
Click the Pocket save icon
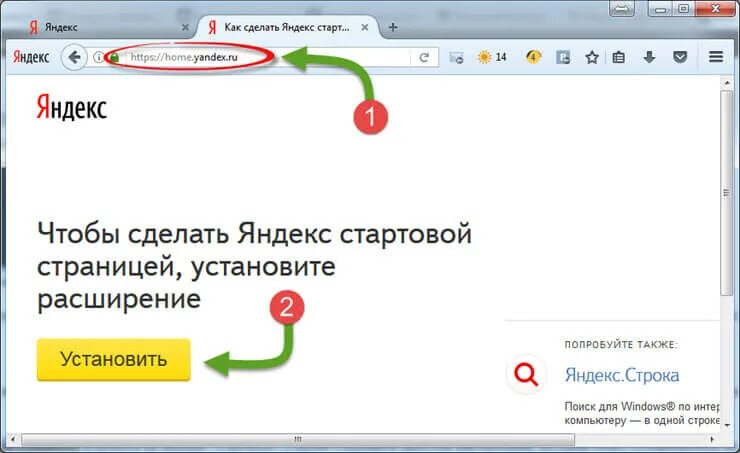click(680, 58)
